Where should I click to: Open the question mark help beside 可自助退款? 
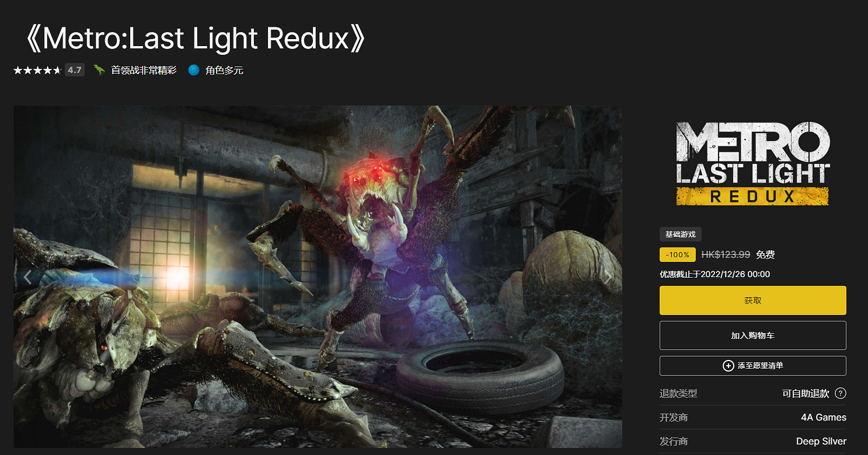[x=840, y=393]
